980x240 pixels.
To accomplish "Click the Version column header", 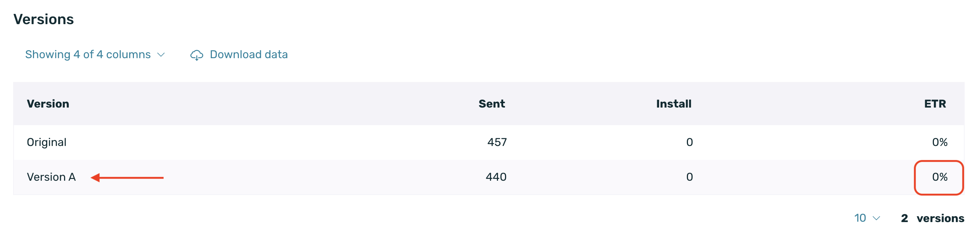I will [x=48, y=104].
